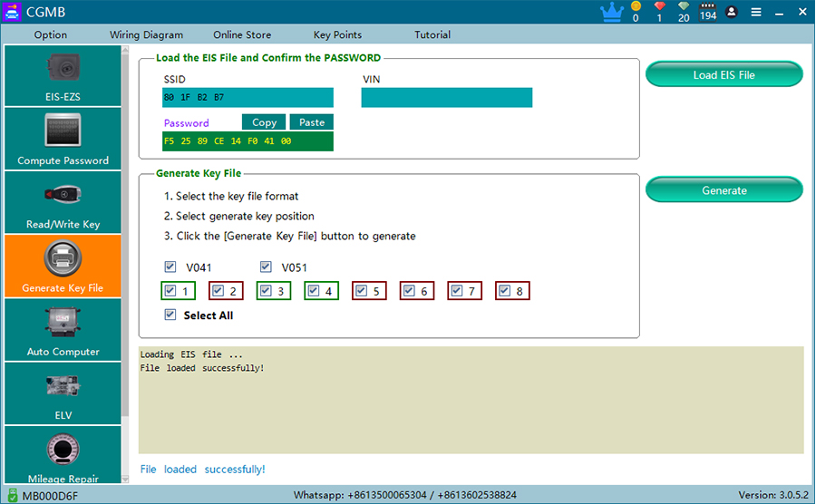The height and width of the screenshot is (504, 816).
Task: Open the ELV module
Action: (63, 393)
